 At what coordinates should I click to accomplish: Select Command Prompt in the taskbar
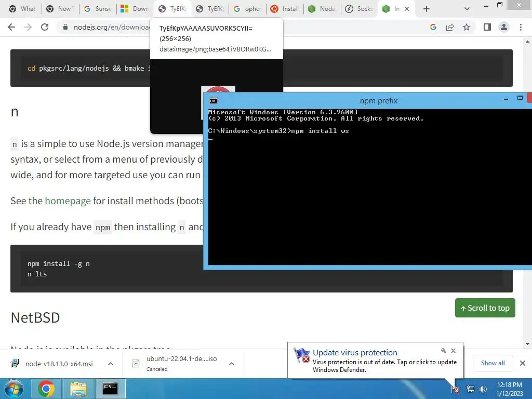110,389
